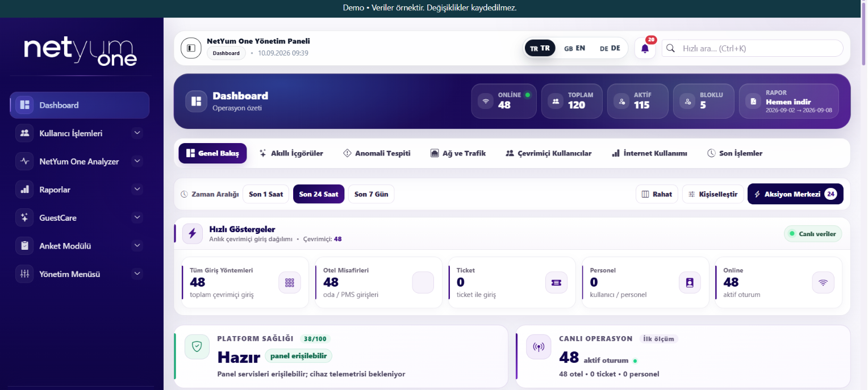Click the Kişiselleştir button
The image size is (868, 390).
713,194
